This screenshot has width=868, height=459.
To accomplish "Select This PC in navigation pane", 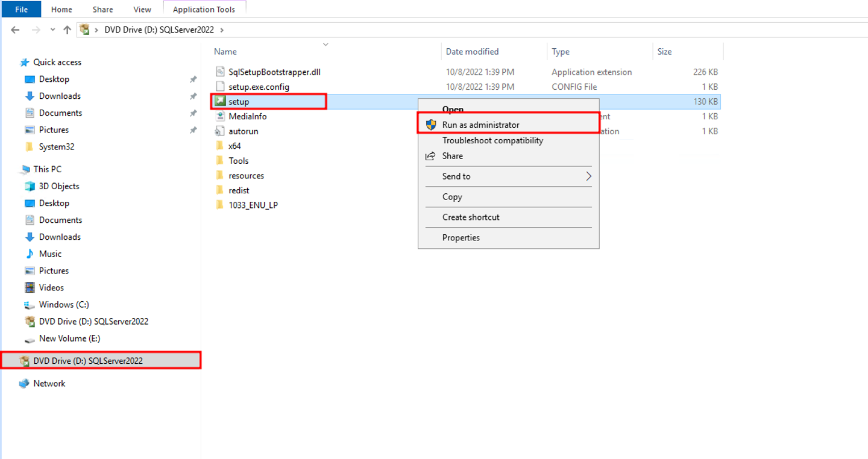I will click(47, 169).
